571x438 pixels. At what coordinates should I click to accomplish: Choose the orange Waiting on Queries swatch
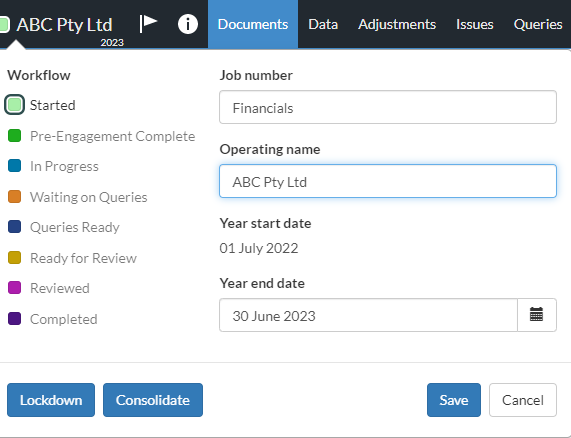[15, 197]
